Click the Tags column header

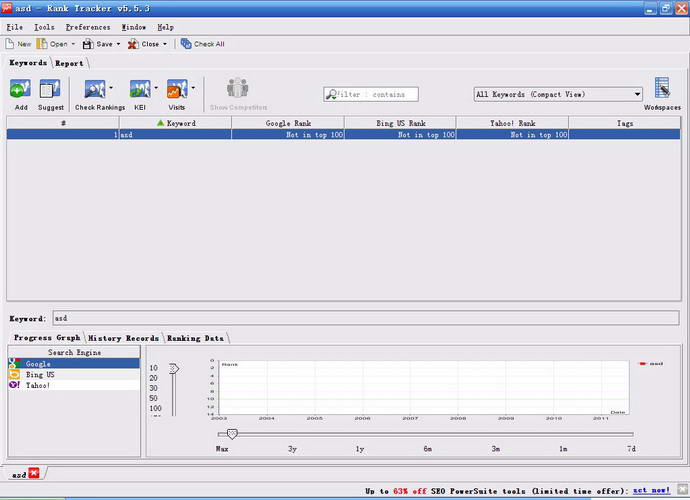(624, 123)
